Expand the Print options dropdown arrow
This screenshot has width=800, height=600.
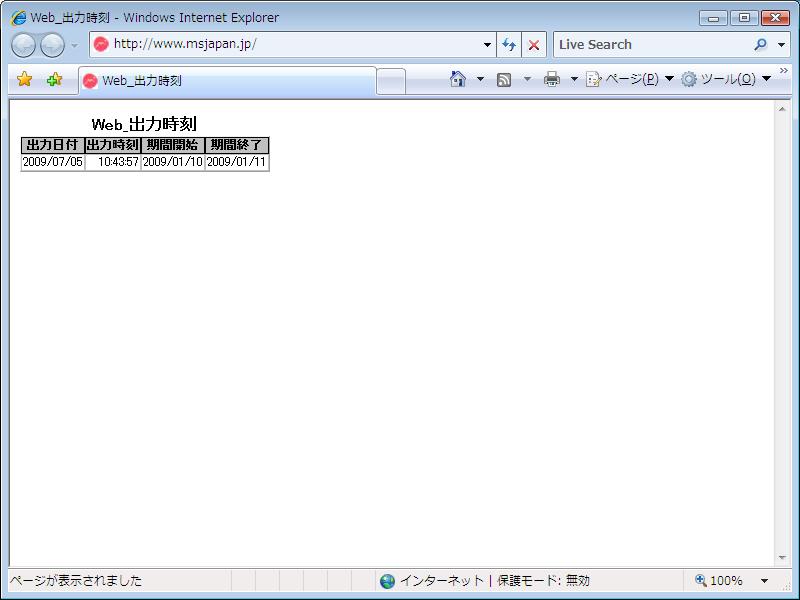click(x=574, y=79)
